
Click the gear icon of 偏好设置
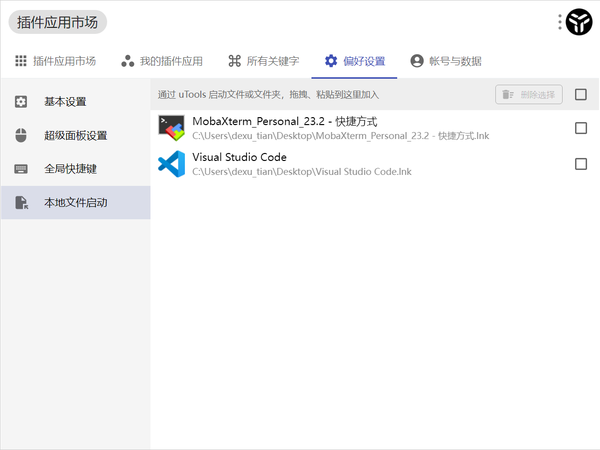click(x=331, y=61)
